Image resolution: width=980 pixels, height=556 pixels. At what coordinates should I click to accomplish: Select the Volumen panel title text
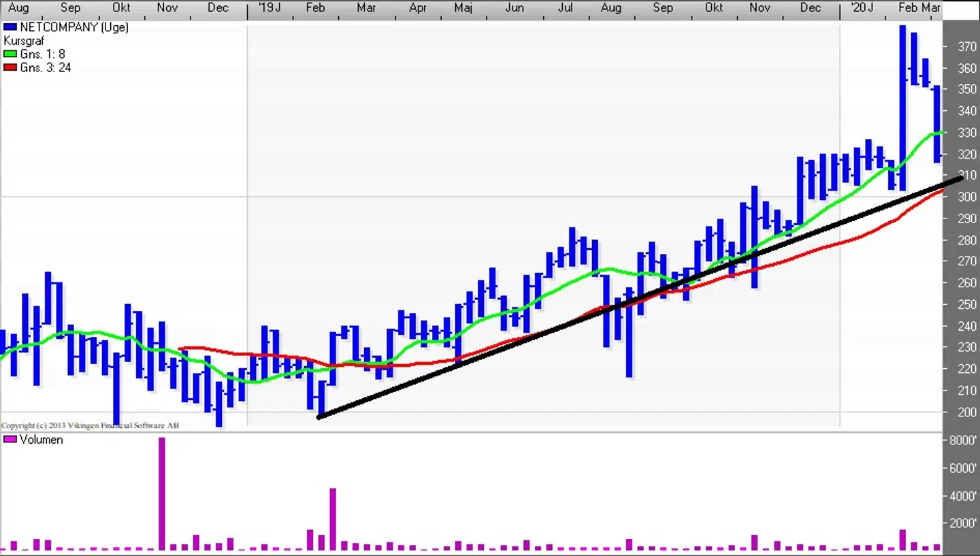pos(42,440)
